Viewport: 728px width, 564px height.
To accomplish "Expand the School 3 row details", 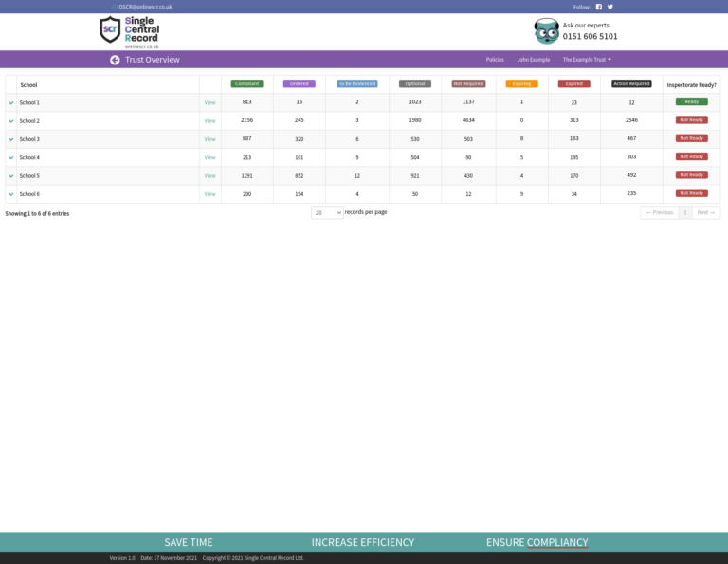I will tap(11, 139).
